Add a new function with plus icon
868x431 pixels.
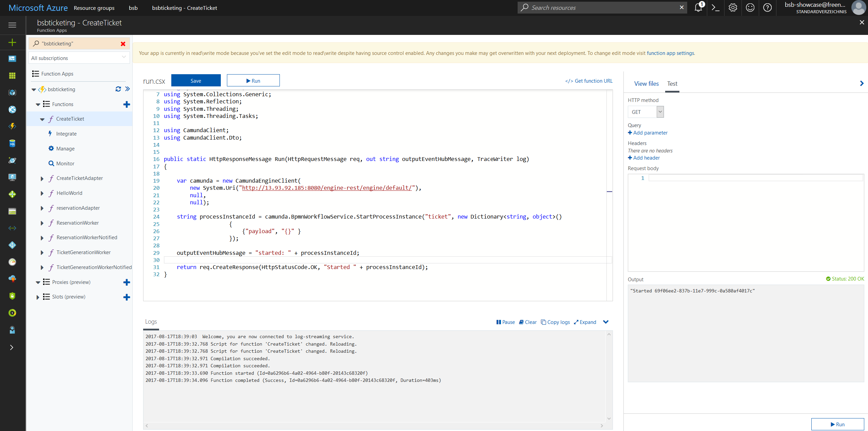click(127, 104)
